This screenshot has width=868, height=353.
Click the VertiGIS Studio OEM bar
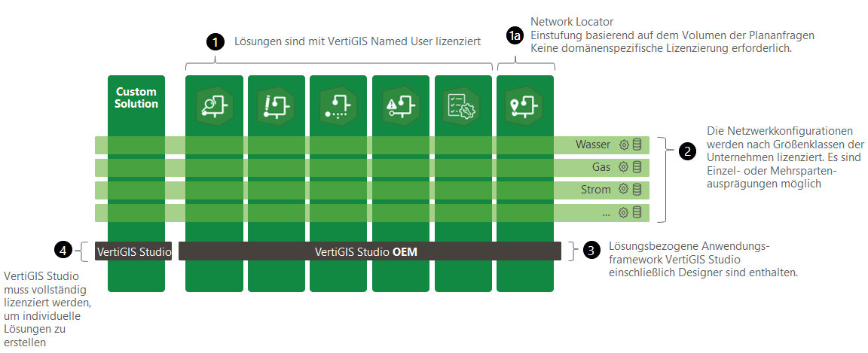click(369, 252)
